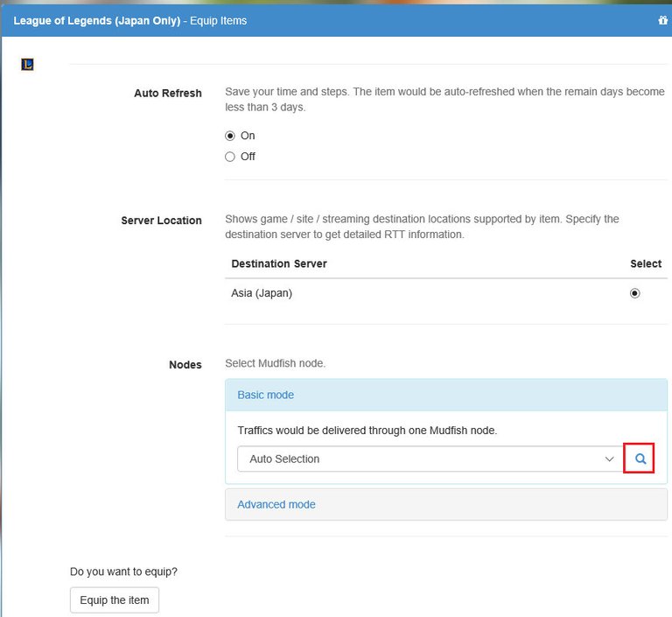This screenshot has height=617, width=672.
Task: Click the League of Legends game icon
Action: [27, 65]
